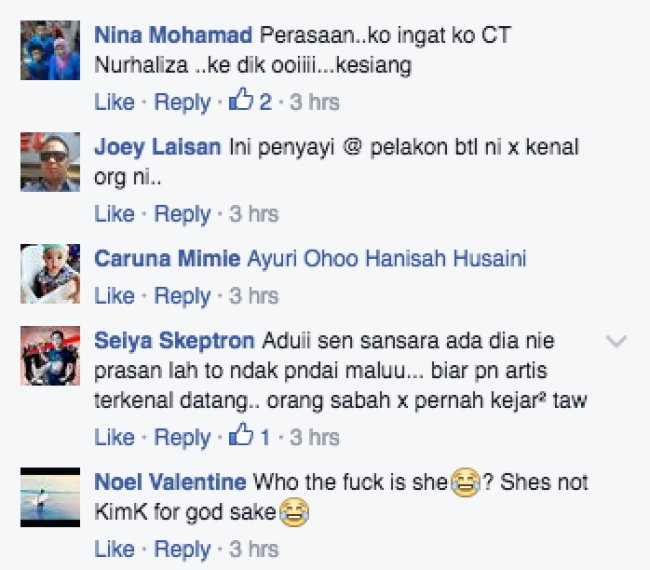Viewport: 650px width, 570px height.
Task: Open Seiya Skeptron's avatar image
Action: (x=50, y=356)
